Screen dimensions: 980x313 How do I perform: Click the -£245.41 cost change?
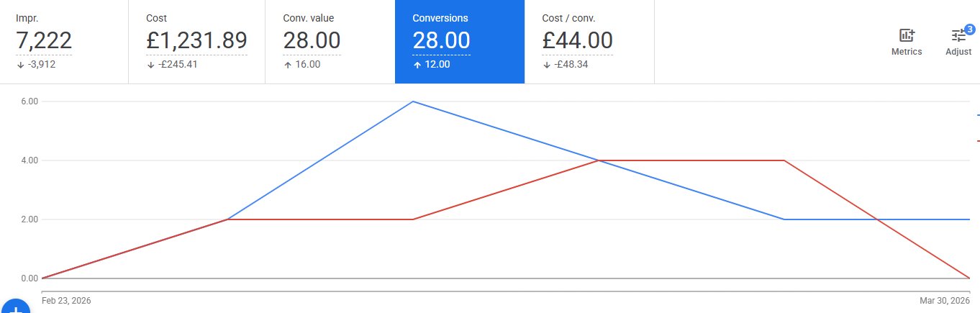(x=177, y=64)
